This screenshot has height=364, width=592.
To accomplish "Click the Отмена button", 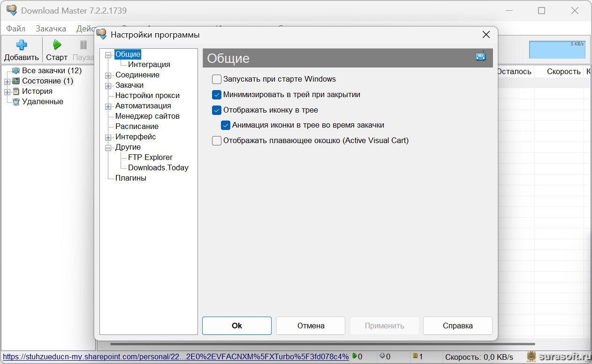I will (x=311, y=326).
